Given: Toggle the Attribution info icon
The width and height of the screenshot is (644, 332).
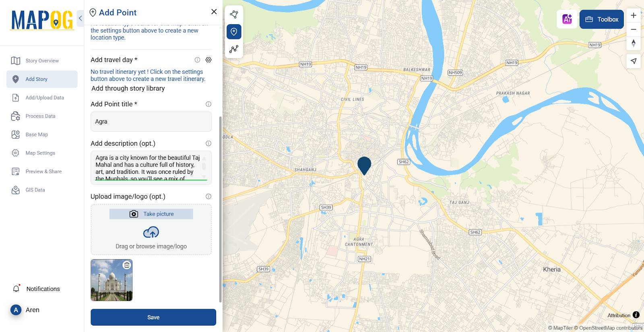Looking at the screenshot, I should coord(636,315).
